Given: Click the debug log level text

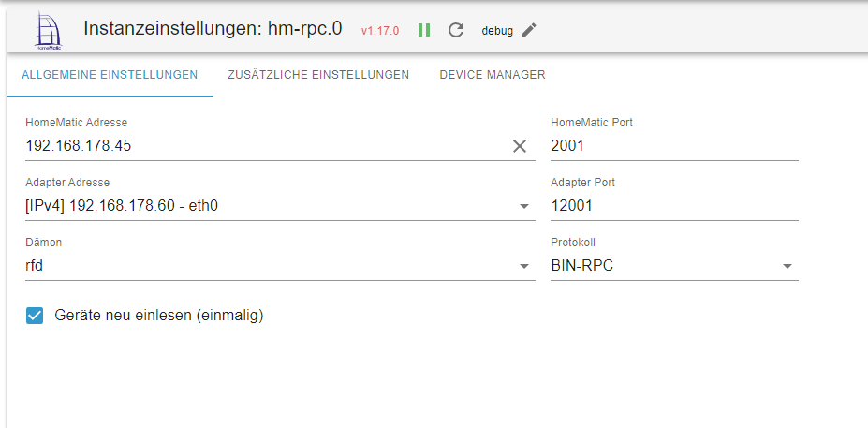Looking at the screenshot, I should [x=497, y=31].
